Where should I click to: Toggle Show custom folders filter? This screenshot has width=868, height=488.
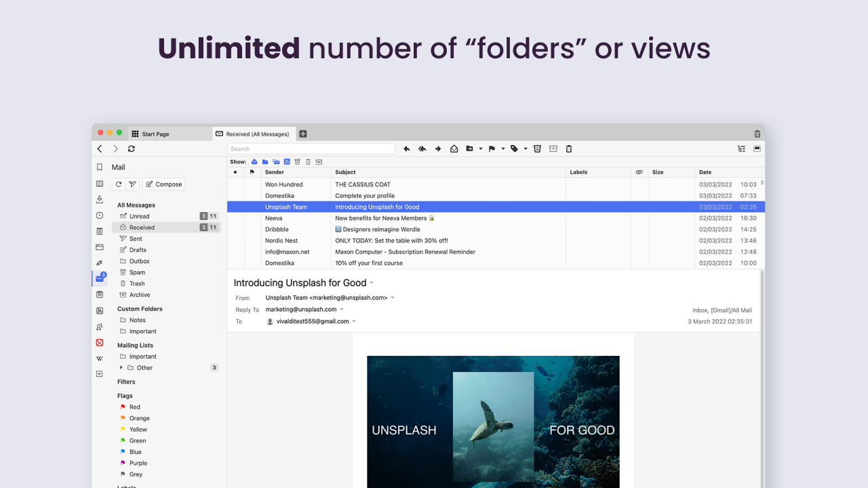click(x=265, y=161)
